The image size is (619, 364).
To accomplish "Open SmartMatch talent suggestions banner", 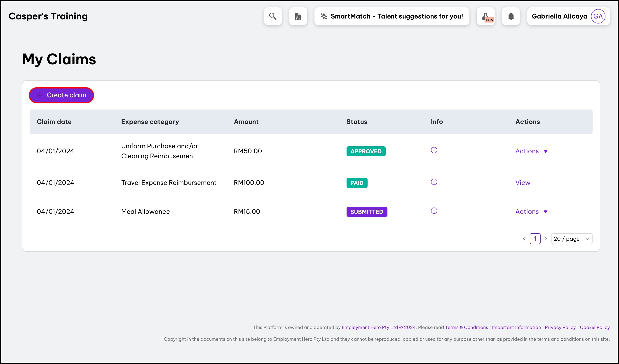I will click(x=392, y=16).
